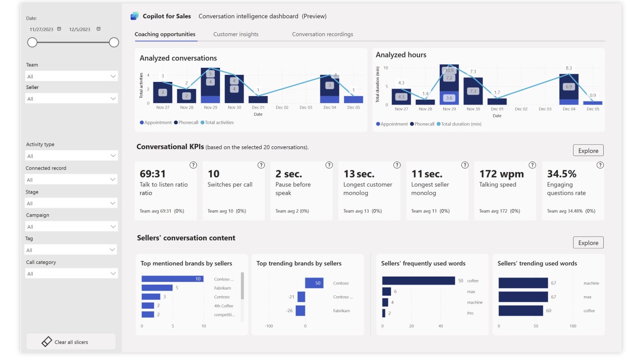
Task: Click the 13 sec. longest customer monolog value
Action: click(x=359, y=174)
